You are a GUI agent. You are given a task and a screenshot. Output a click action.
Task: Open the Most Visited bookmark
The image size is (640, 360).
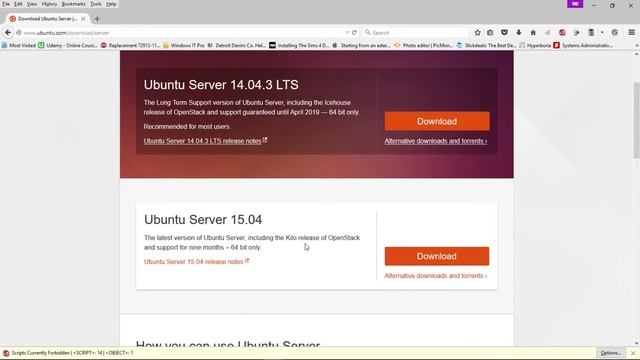click(19, 45)
